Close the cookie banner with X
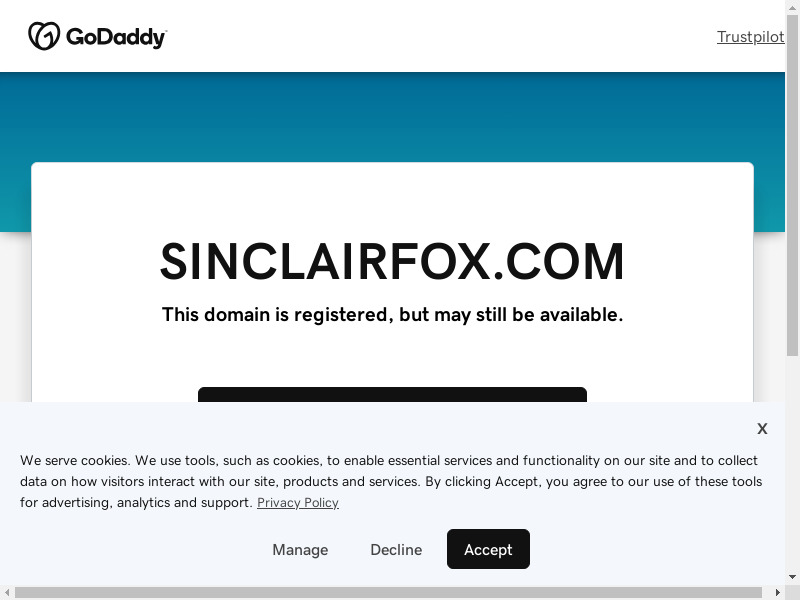This screenshot has width=800, height=600. [x=762, y=429]
